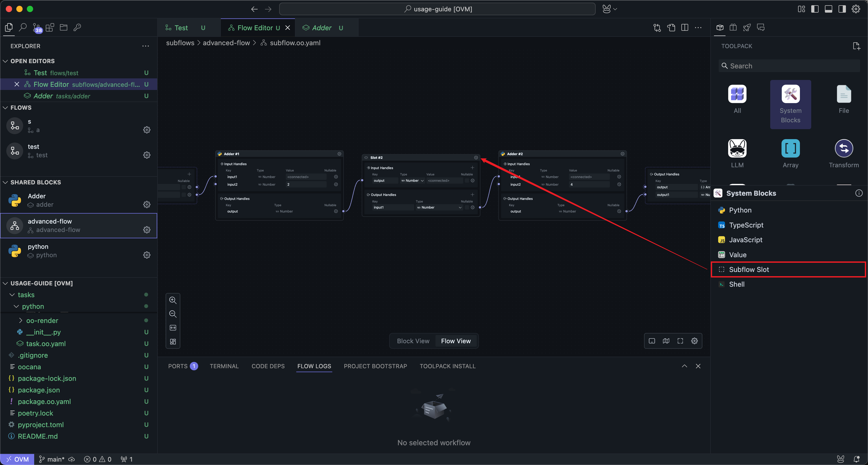This screenshot has height=465, width=868.
Task: Switch to Block View
Action: tap(413, 341)
